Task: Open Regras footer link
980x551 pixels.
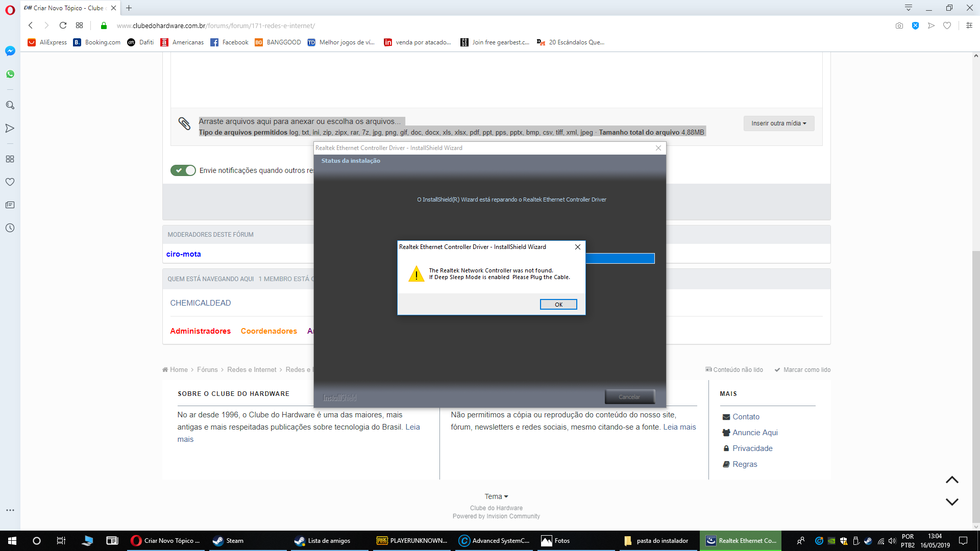Action: (x=740, y=464)
